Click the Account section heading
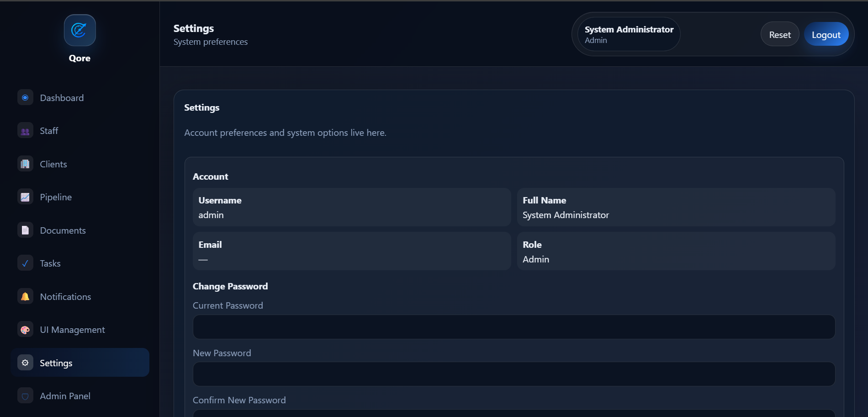868x417 pixels. tap(210, 176)
